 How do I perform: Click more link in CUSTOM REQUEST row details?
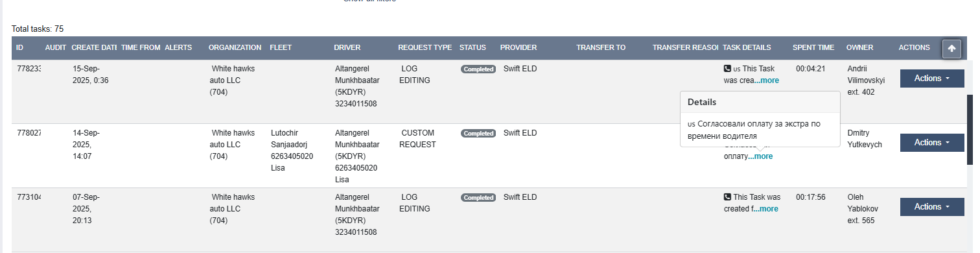coord(760,156)
